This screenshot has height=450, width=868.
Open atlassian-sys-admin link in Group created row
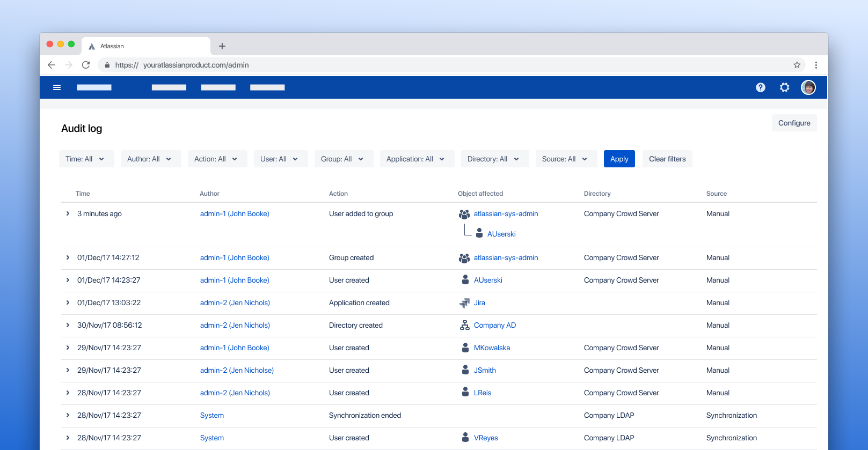coord(506,257)
